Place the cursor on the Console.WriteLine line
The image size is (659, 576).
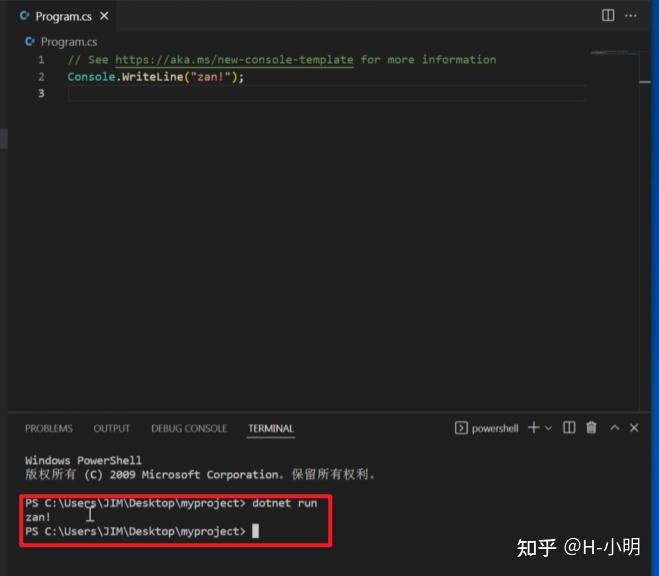(x=156, y=77)
